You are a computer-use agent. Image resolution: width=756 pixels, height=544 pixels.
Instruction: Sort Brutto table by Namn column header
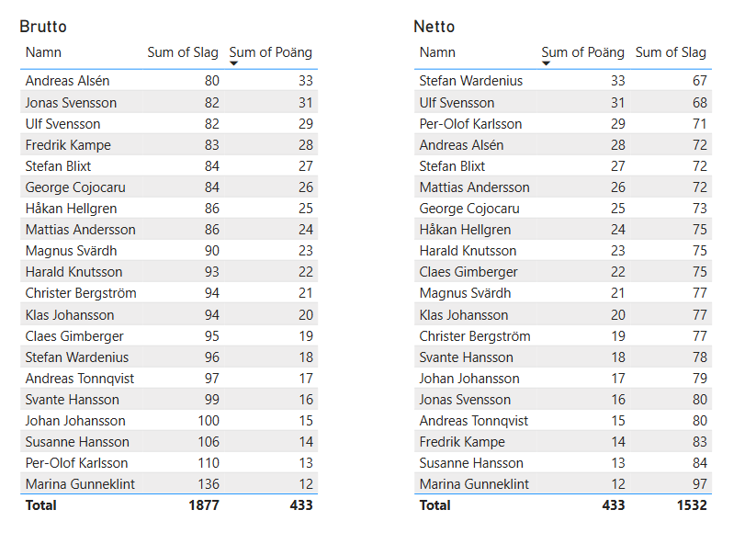coord(43,52)
